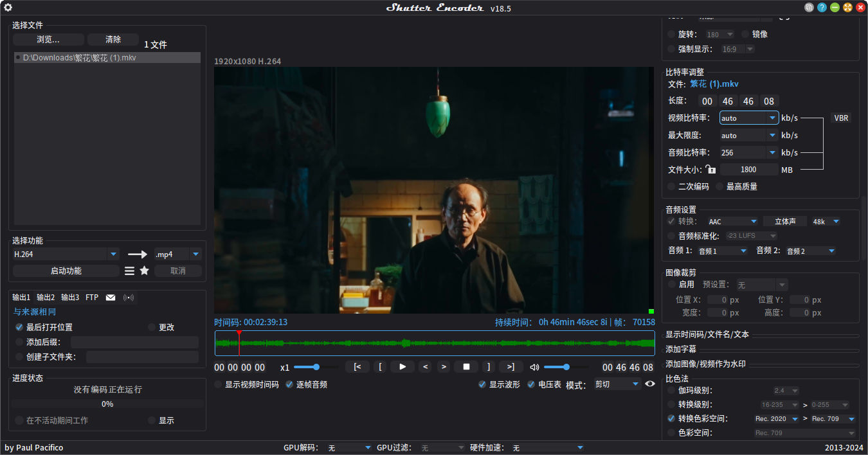
Task: Expand 添加图像/视频作为水印 section
Action: 705,364
